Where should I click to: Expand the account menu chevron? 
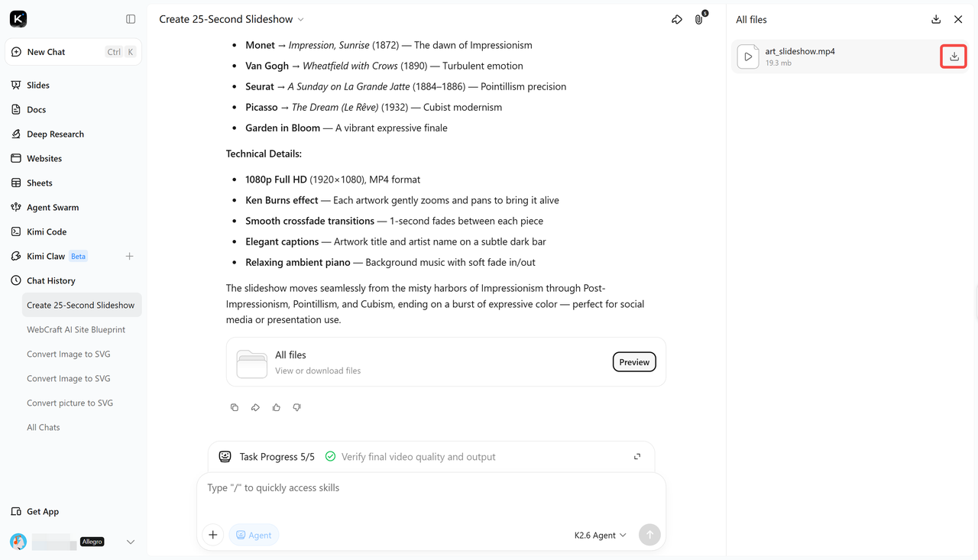[x=131, y=542]
